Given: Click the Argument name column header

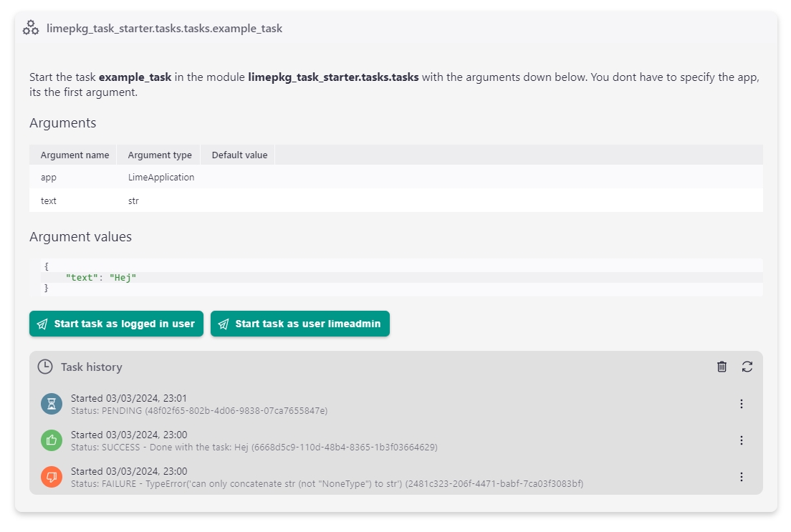Looking at the screenshot, I should [75, 155].
